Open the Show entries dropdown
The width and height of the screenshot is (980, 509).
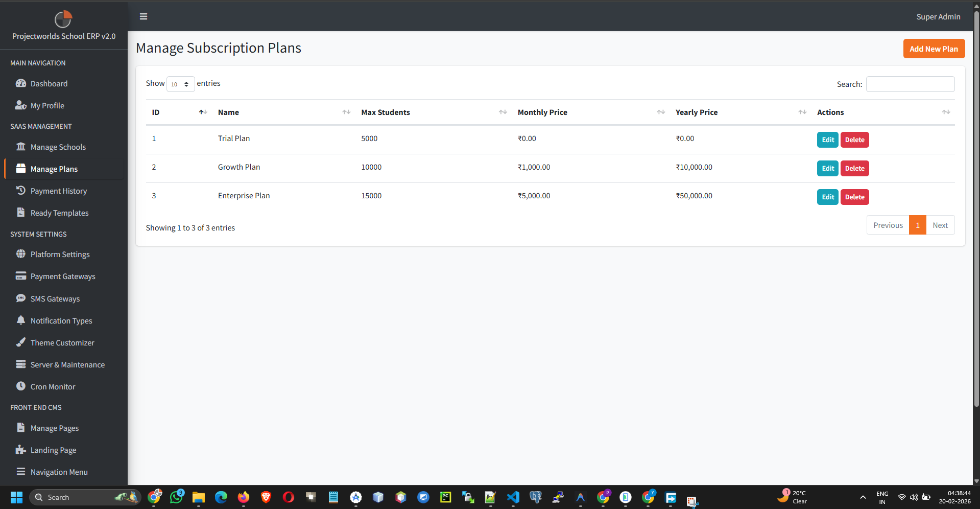(x=180, y=84)
